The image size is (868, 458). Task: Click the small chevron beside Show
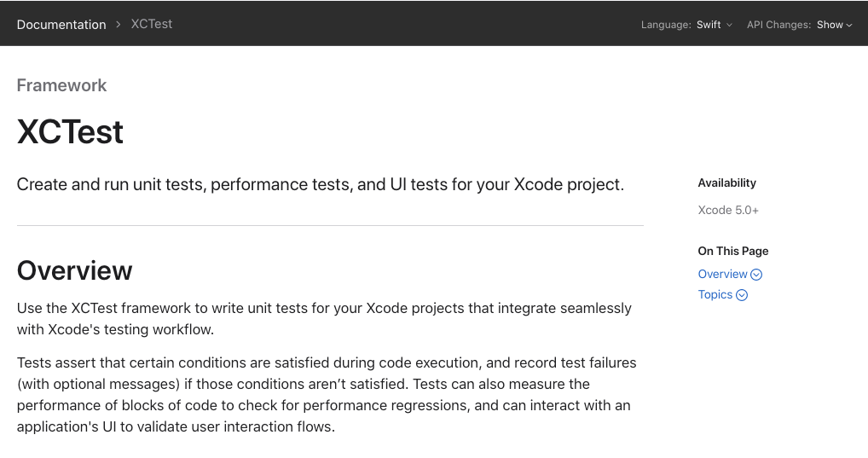[849, 26]
